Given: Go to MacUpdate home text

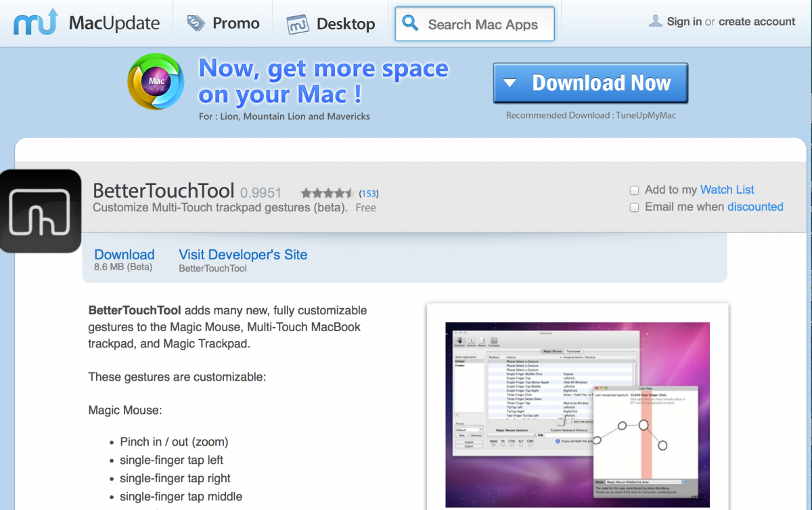Looking at the screenshot, I should coord(114,24).
